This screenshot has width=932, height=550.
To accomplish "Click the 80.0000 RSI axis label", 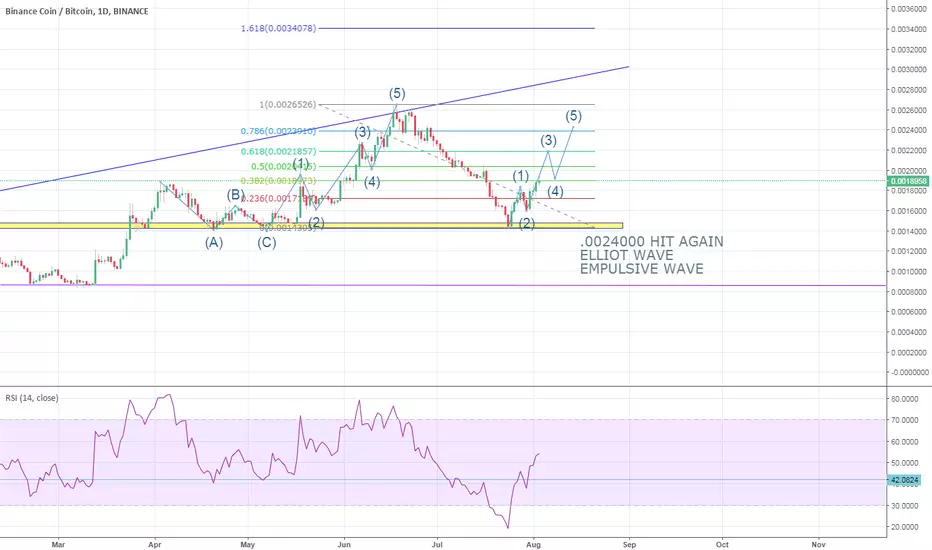I will tap(904, 399).
